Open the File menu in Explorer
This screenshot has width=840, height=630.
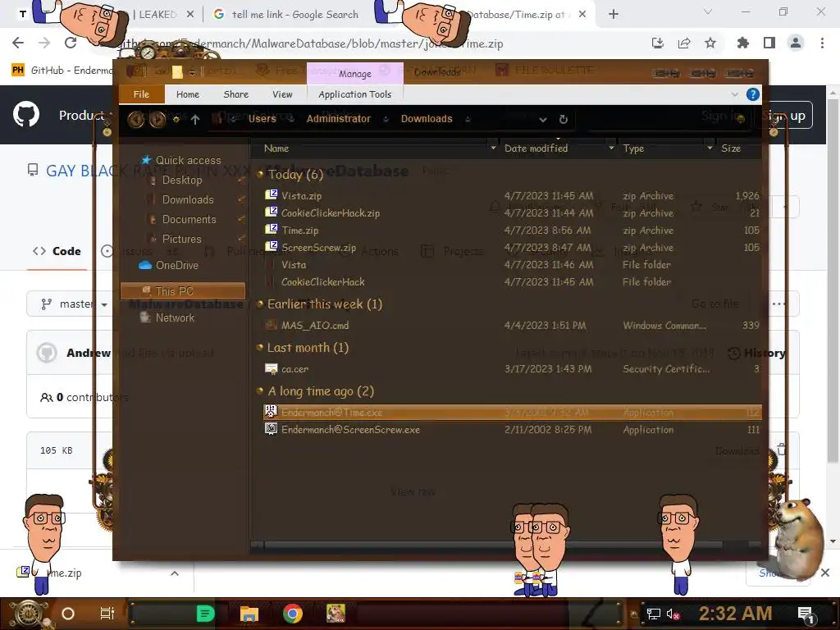[141, 94]
